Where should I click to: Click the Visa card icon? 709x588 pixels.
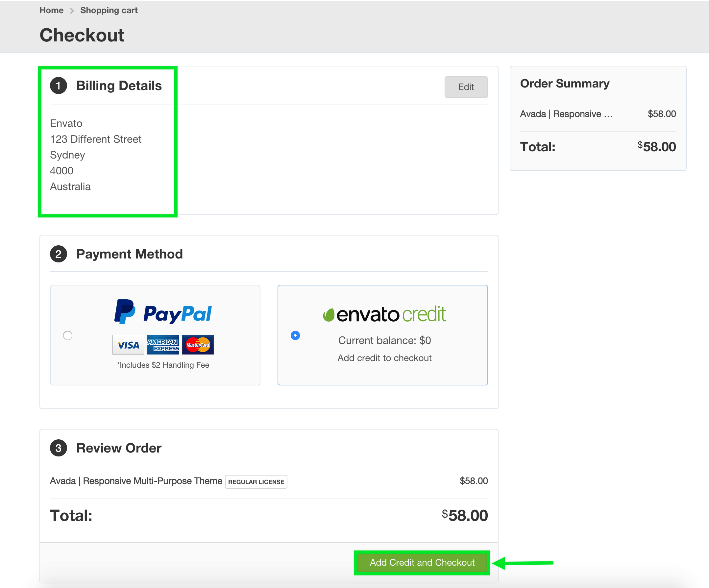pos(128,345)
